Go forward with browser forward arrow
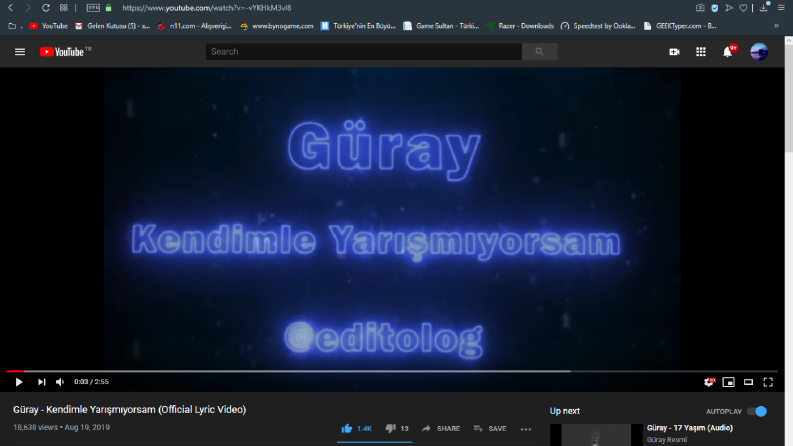Viewport: 793px width, 446px height. pyautogui.click(x=27, y=8)
